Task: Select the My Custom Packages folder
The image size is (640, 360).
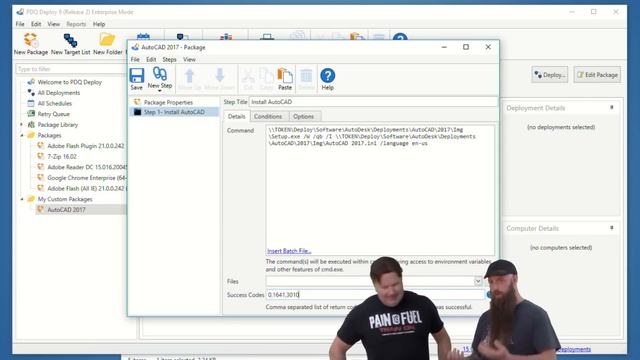Action: [x=64, y=199]
